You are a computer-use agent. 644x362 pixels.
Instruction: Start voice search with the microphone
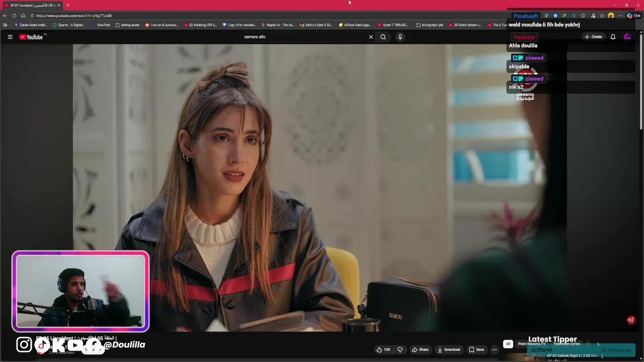coord(400,37)
